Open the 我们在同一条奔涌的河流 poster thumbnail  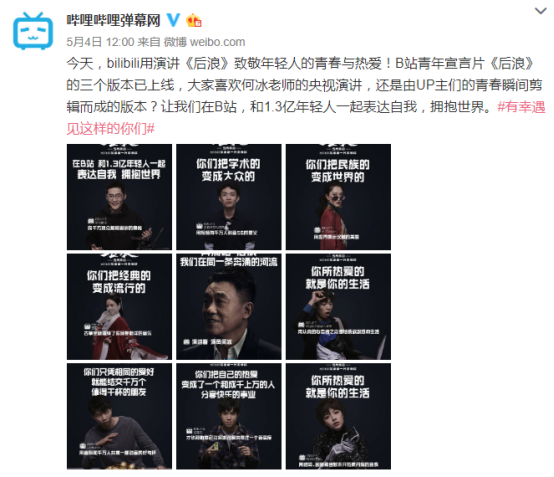(229, 306)
